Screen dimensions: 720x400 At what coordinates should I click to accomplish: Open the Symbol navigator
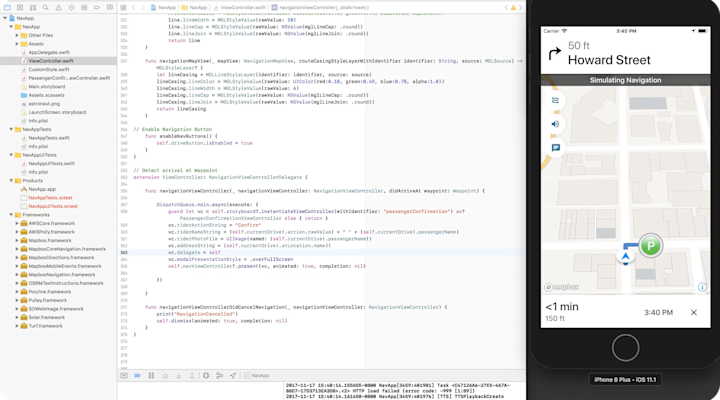coord(33,7)
